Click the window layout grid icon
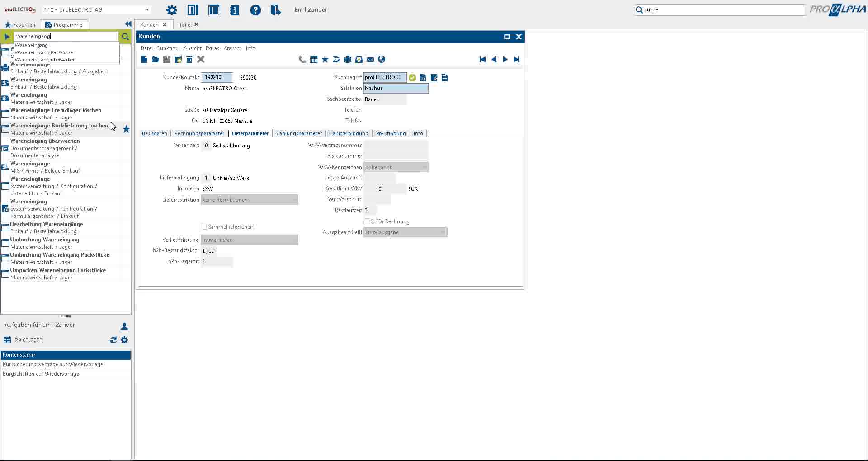Image resolution: width=868 pixels, height=461 pixels. [x=214, y=10]
